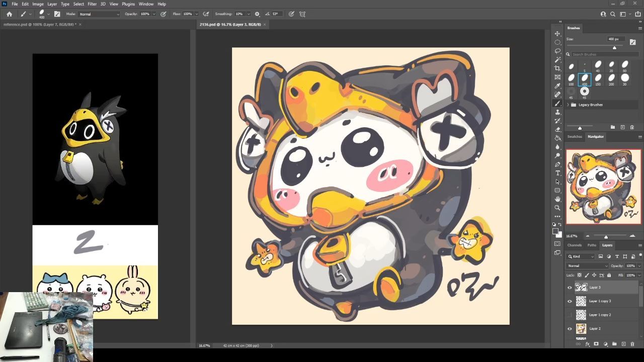Select the Brush tool in toolbar
The width and height of the screenshot is (644, 362).
[557, 103]
